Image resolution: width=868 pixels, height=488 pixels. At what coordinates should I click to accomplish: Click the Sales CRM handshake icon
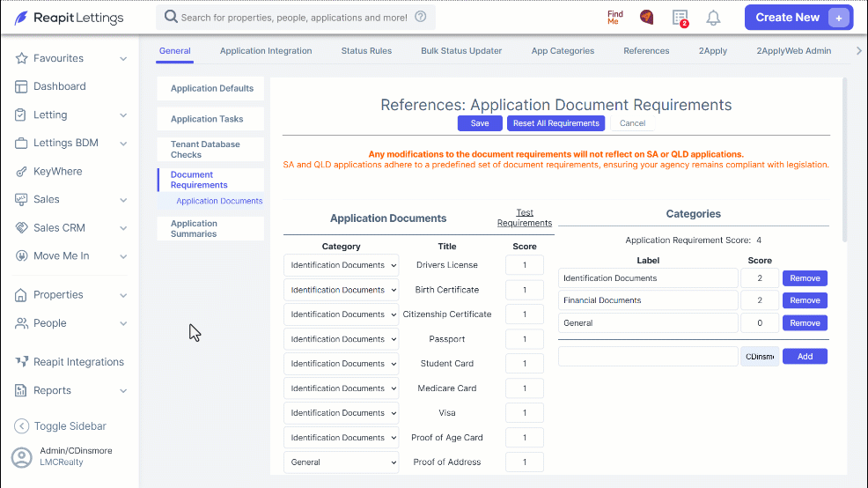pos(21,227)
